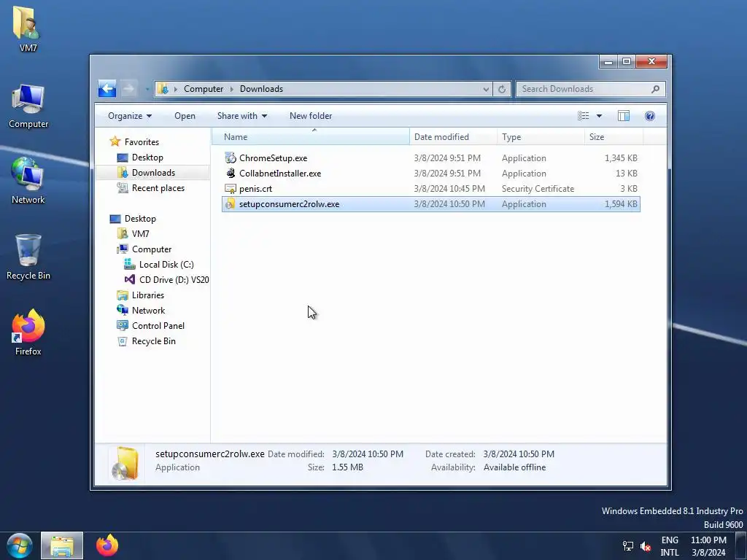Screen dimensions: 747x560
Task: Select Network in the navigation tree
Action: click(x=148, y=311)
